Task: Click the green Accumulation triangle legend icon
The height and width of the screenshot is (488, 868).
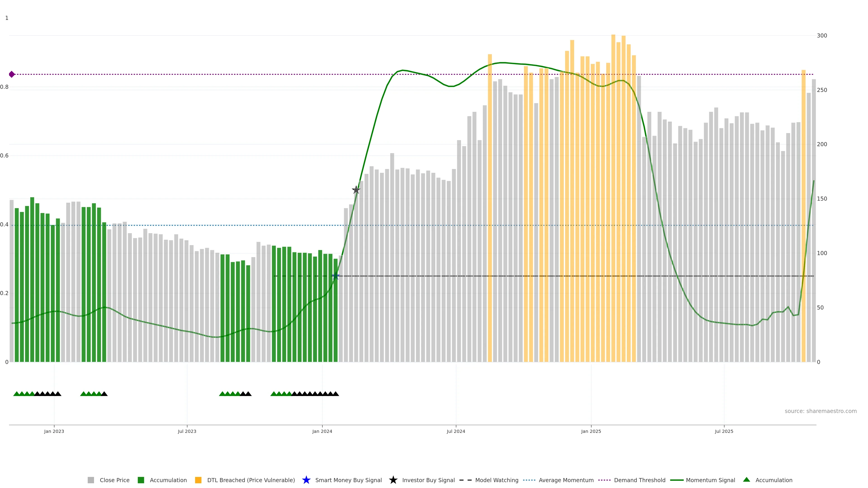Action: click(746, 480)
